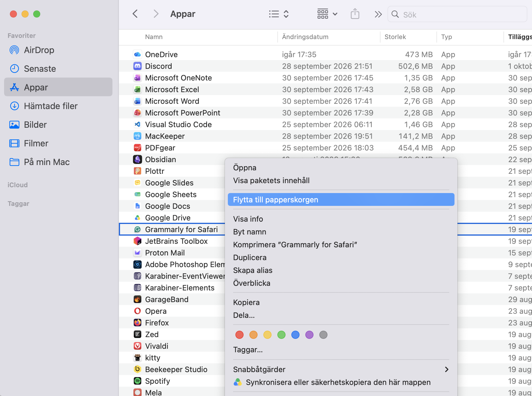The image size is (532, 396).
Task: Open the grouping options dropdown
Action: point(327,14)
